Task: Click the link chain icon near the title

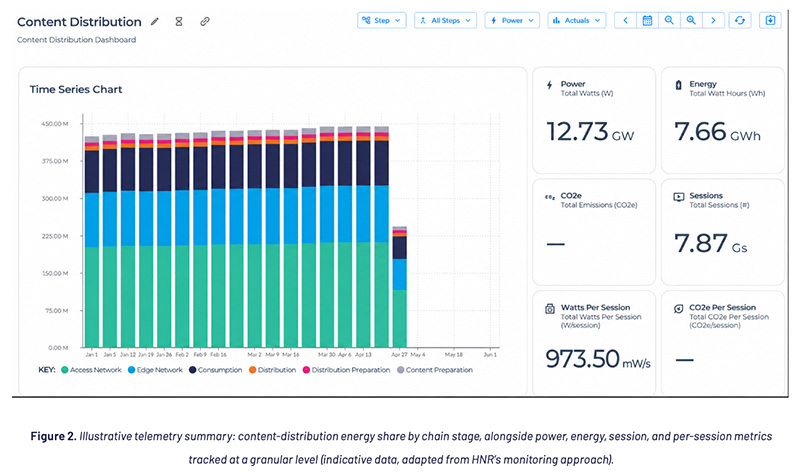Action: (205, 21)
